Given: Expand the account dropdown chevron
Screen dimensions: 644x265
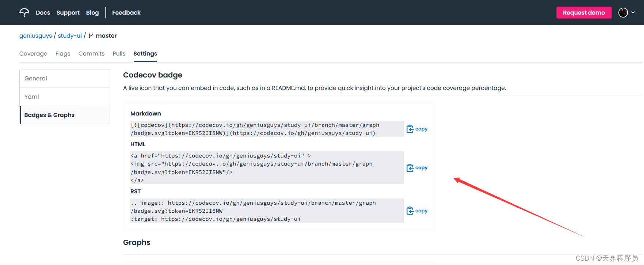Looking at the screenshot, I should [x=633, y=12].
